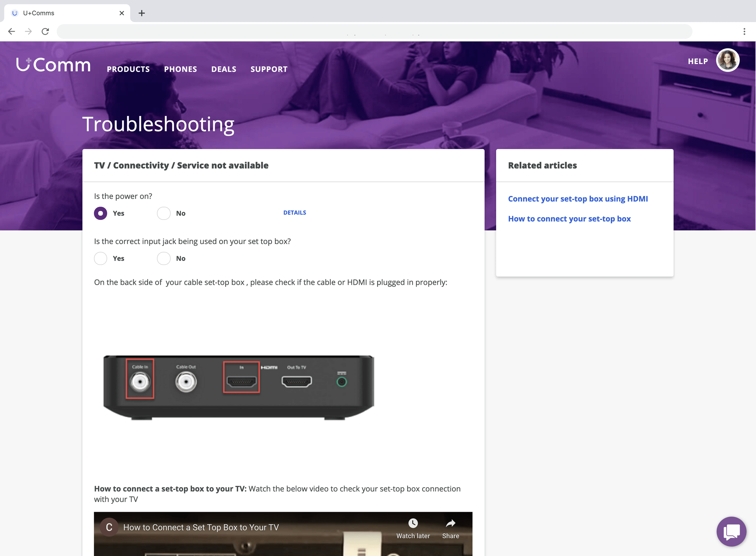
Task: Click the browser forward navigation arrow
Action: (x=28, y=31)
